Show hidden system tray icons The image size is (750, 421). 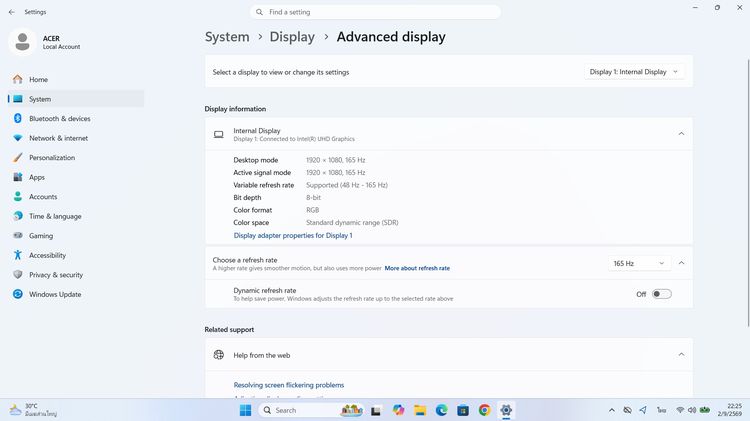(612, 410)
